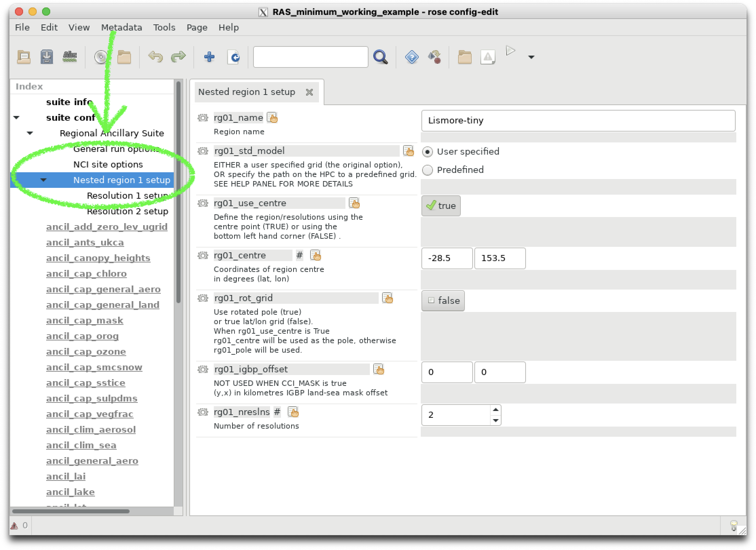756x550 pixels.
Task: Open the run suite dropdown arrow
Action: tap(531, 57)
